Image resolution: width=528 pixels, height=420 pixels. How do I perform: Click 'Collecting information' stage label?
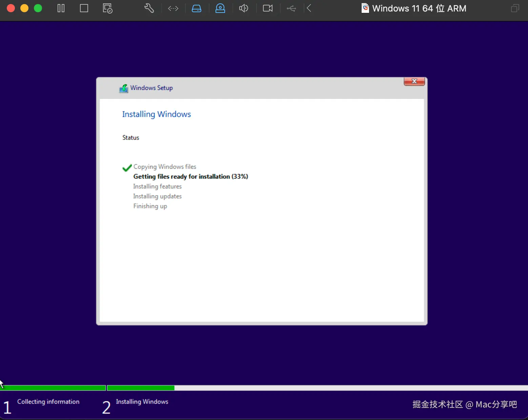[48, 402]
